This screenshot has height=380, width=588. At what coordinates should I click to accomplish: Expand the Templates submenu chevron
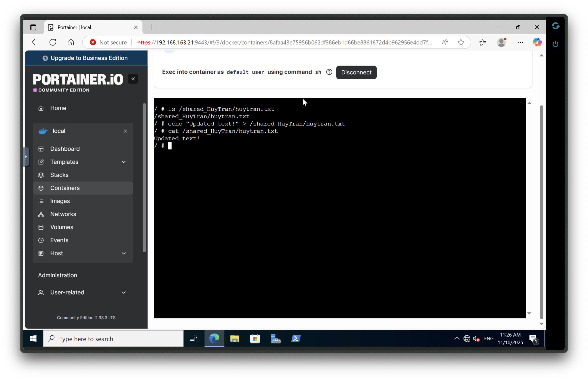(124, 162)
